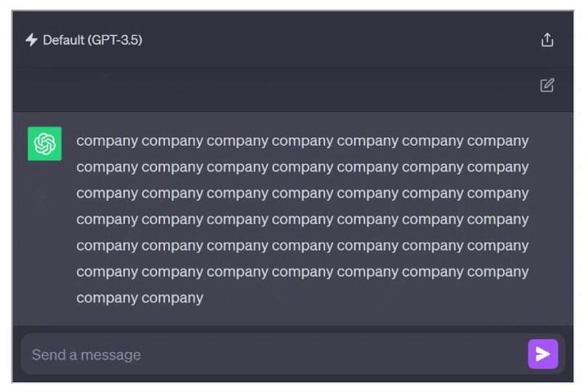Click the third line of company text
Image resolution: width=588 pixels, height=392 pixels.
click(302, 193)
